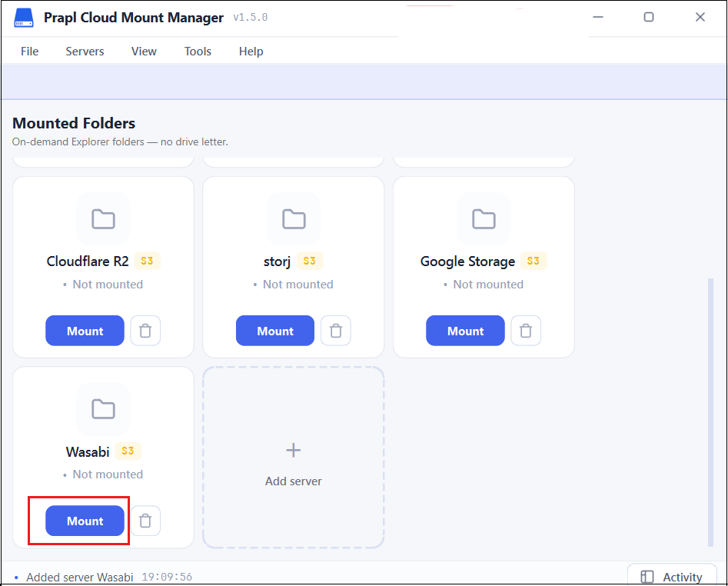Screen dimensions: 728x586
Task: Click Not mounted status under storj
Action: click(294, 285)
